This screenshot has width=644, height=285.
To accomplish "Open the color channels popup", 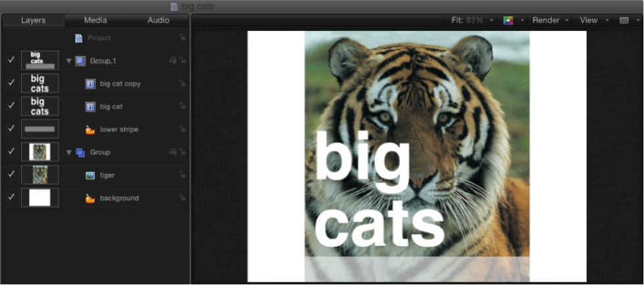I will [508, 20].
